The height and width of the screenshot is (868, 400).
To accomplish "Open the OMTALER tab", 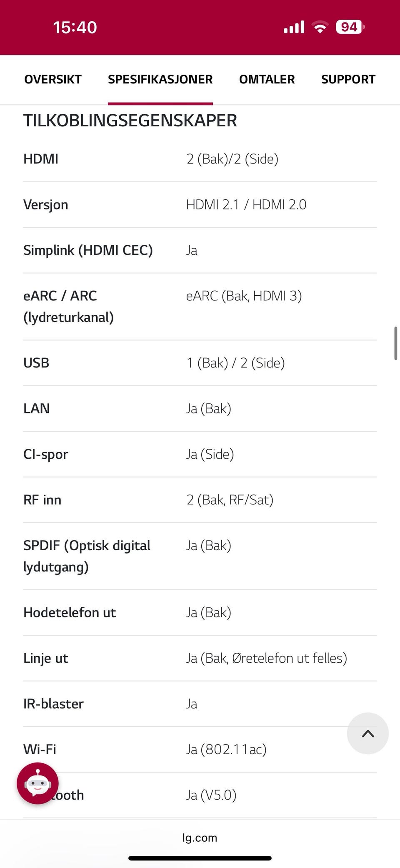I will tap(267, 79).
